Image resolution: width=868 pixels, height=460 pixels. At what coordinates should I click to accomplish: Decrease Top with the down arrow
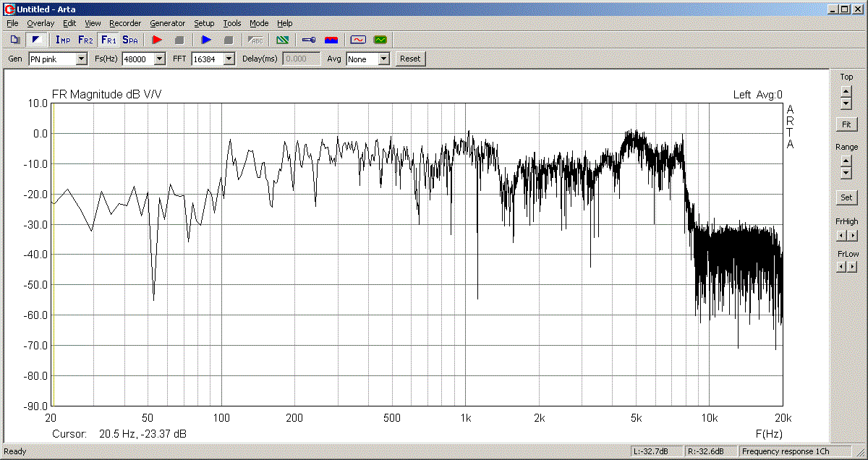[x=846, y=103]
